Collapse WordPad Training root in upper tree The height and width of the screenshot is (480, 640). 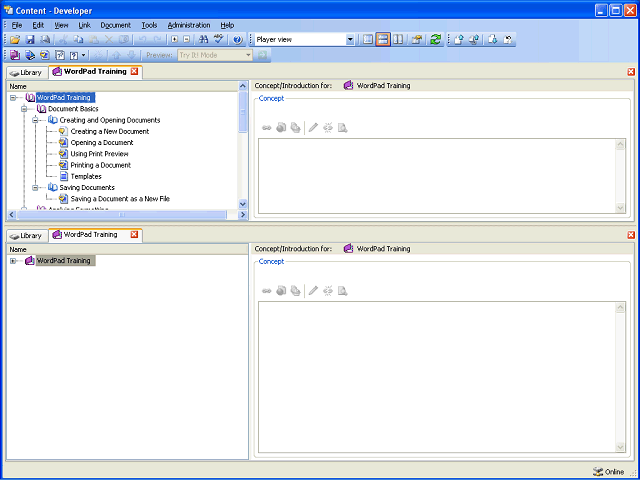pos(13,98)
